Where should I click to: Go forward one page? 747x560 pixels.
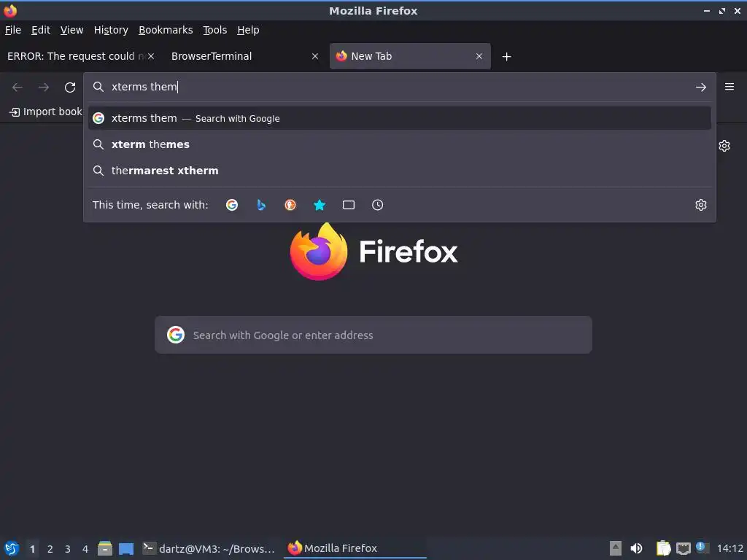[43, 87]
